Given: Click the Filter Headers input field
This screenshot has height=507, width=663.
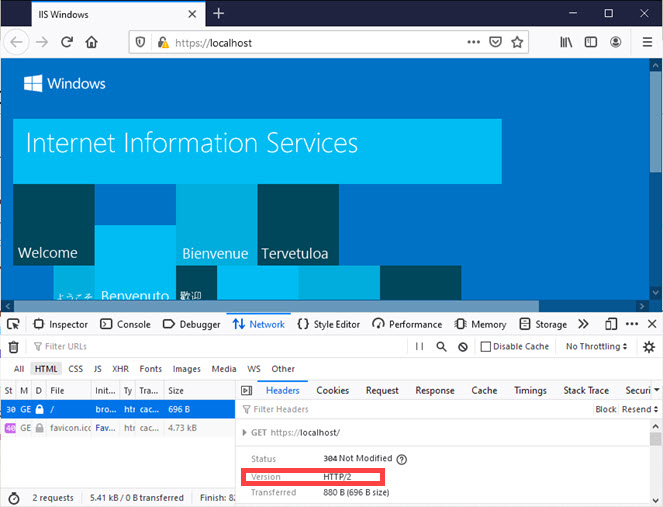Looking at the screenshot, I should (x=416, y=409).
